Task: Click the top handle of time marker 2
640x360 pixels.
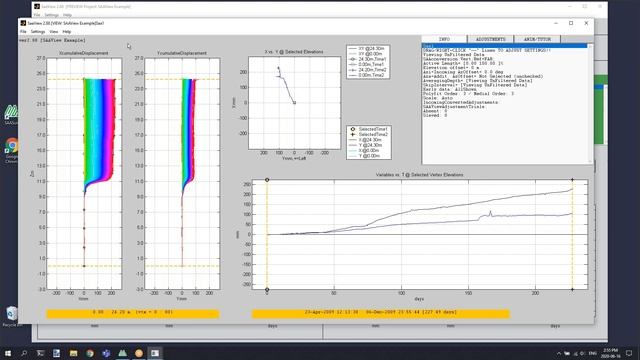Action: point(572,180)
